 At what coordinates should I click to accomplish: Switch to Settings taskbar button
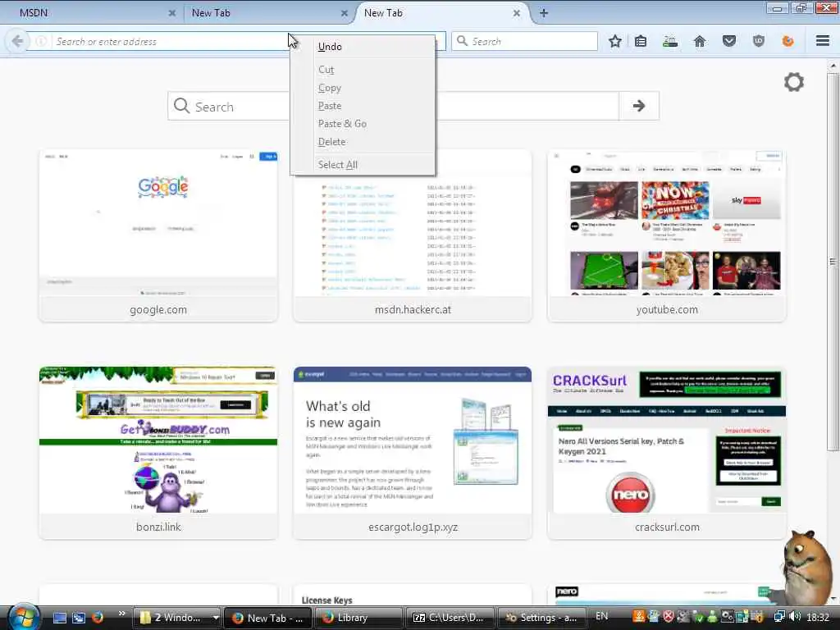[x=541, y=618]
